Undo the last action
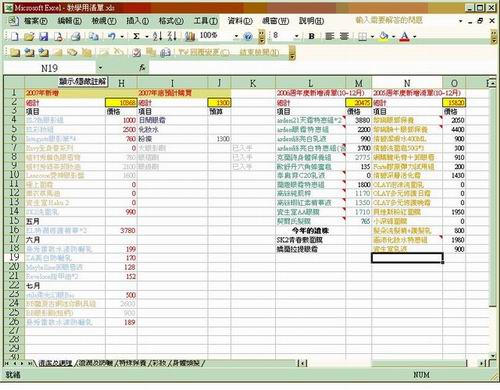Screen dimensions: 500x390 click(112, 36)
